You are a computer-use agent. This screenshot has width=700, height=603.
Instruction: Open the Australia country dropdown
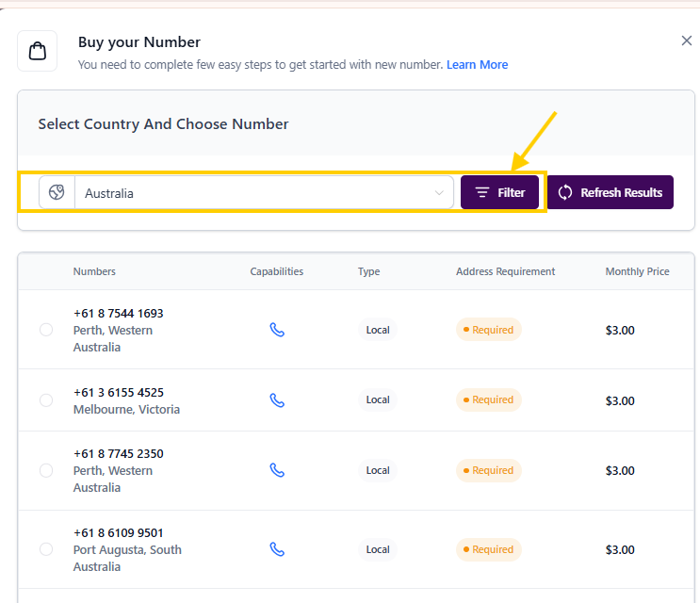point(254,193)
